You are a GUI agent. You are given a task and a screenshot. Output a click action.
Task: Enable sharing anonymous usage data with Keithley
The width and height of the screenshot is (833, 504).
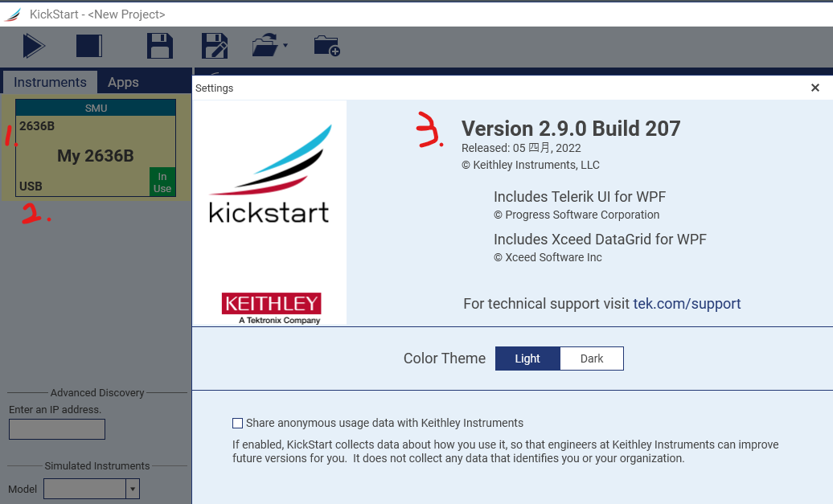237,423
